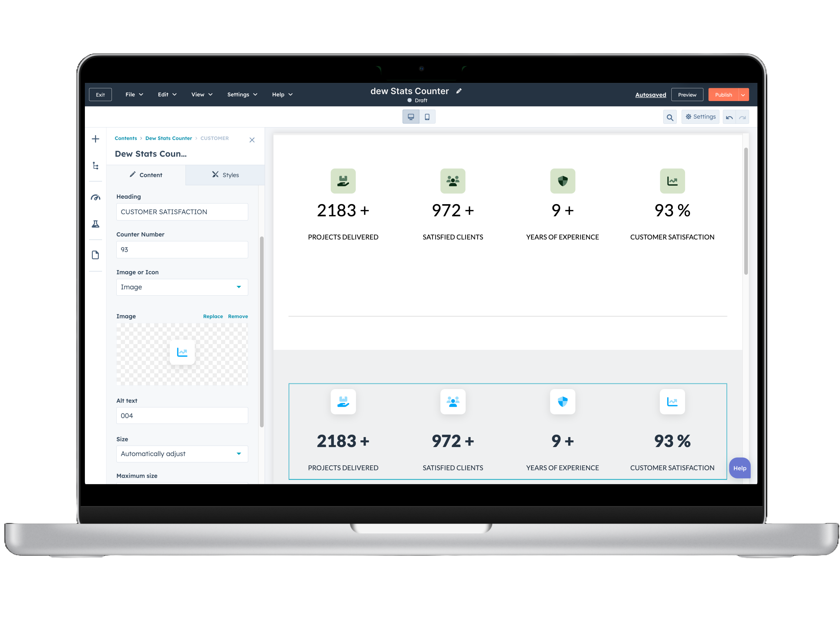
Task: Click the undo arrow icon
Action: (729, 117)
